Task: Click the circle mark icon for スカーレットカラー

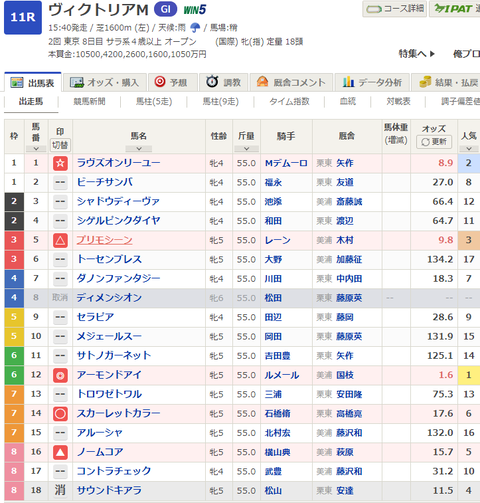Action: [60, 414]
